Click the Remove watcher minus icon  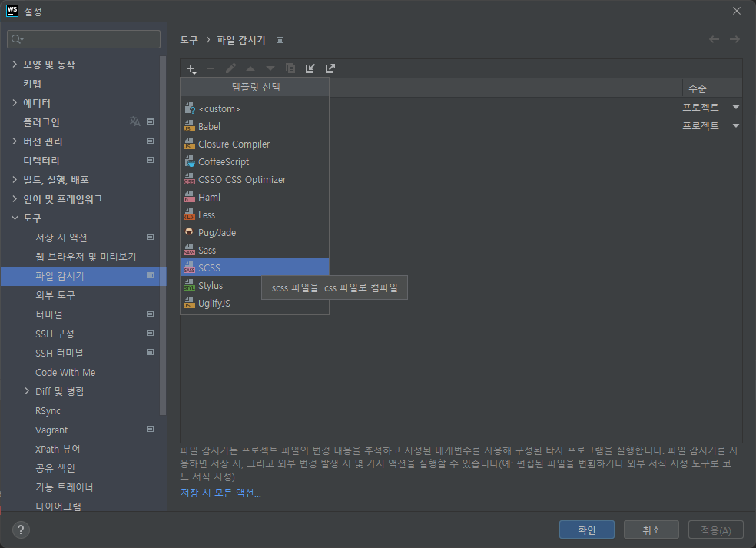[211, 68]
